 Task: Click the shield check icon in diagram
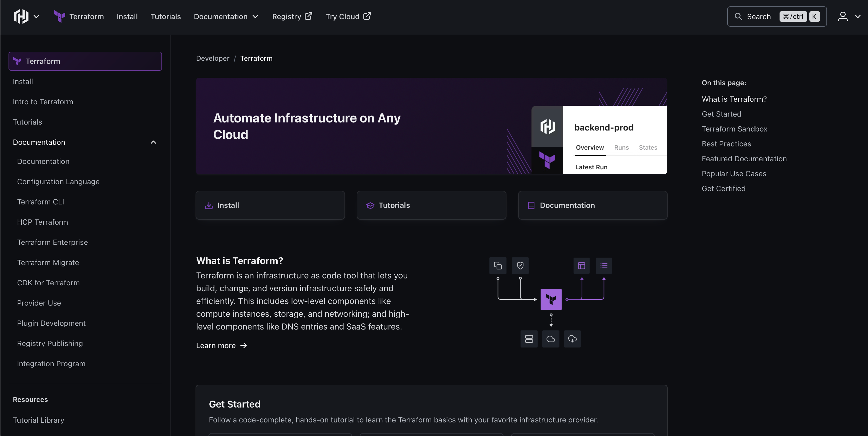pyautogui.click(x=520, y=266)
